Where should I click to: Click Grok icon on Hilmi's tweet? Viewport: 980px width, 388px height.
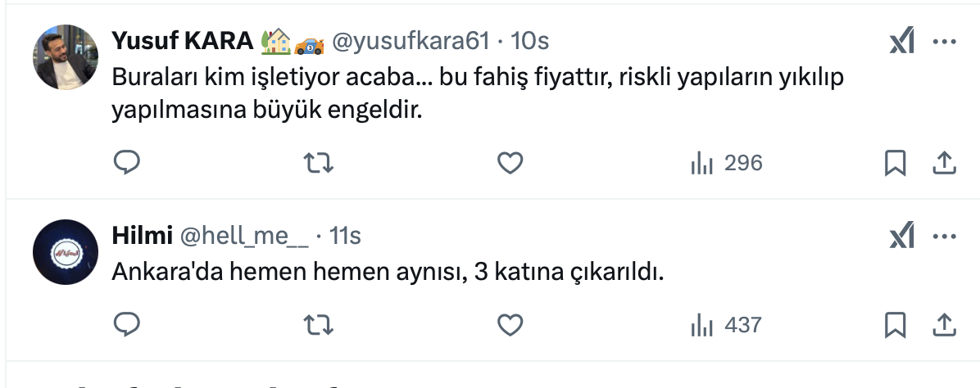902,237
